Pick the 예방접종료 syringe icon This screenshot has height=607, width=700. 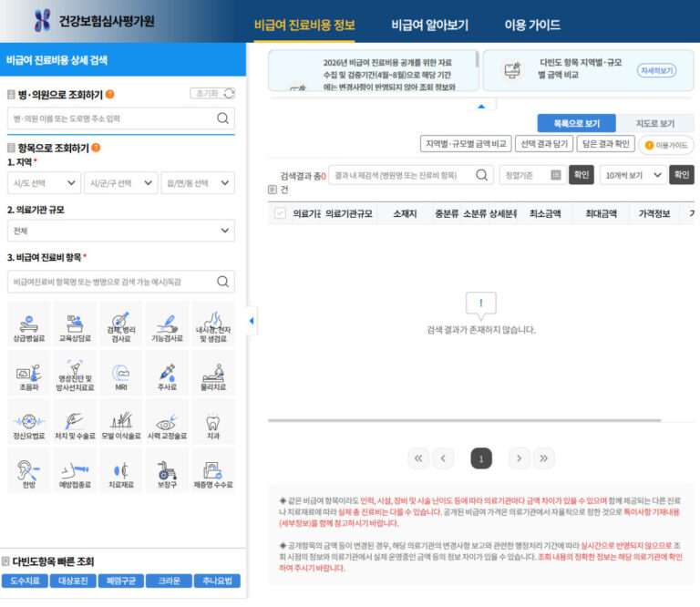click(x=75, y=470)
